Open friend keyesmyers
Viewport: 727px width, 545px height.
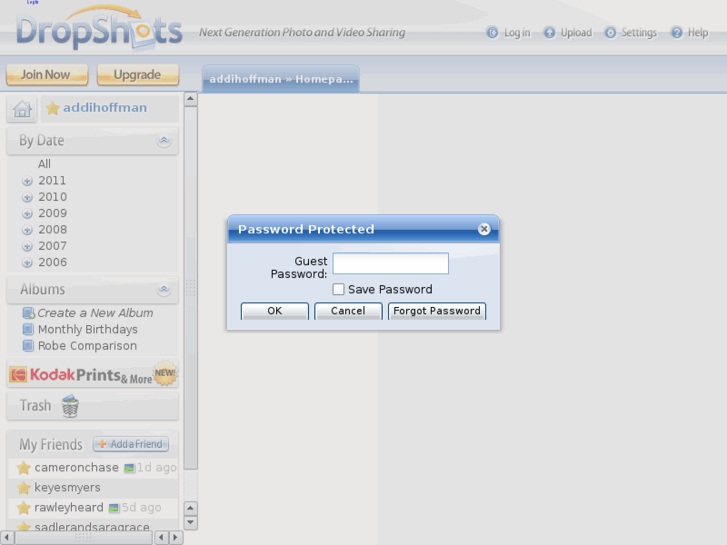[67, 488]
